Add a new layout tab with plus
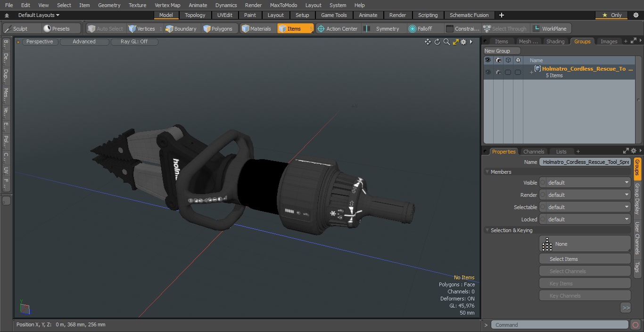Screen dimensions: 644x332 [x=501, y=15]
